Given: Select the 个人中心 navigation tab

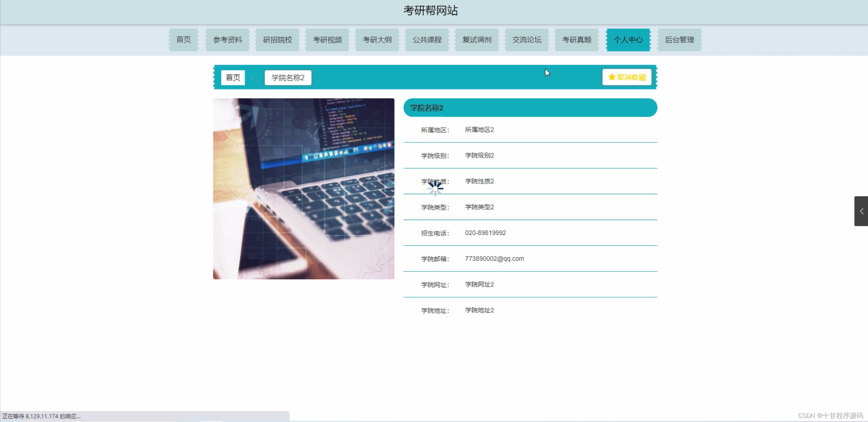Looking at the screenshot, I should pos(627,40).
